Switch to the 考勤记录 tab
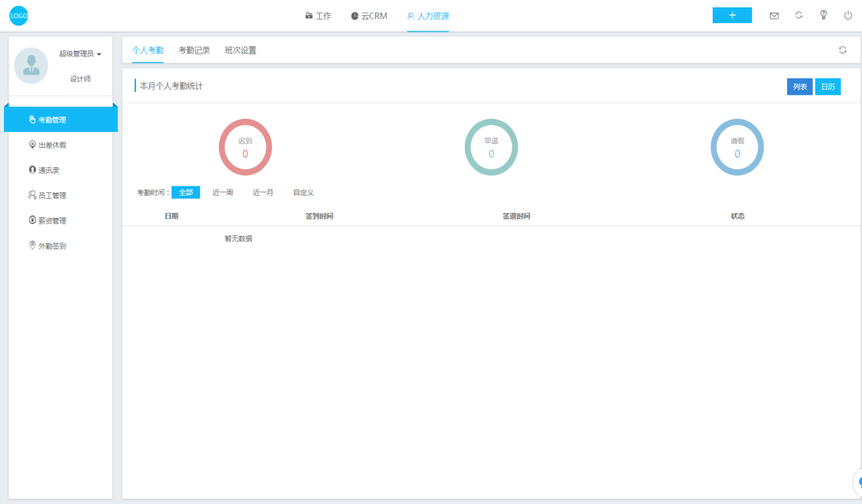This screenshot has height=504, width=862. click(x=194, y=50)
